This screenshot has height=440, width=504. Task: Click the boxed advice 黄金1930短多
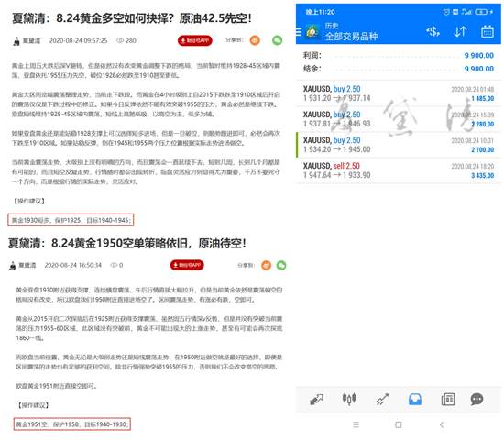(71, 220)
